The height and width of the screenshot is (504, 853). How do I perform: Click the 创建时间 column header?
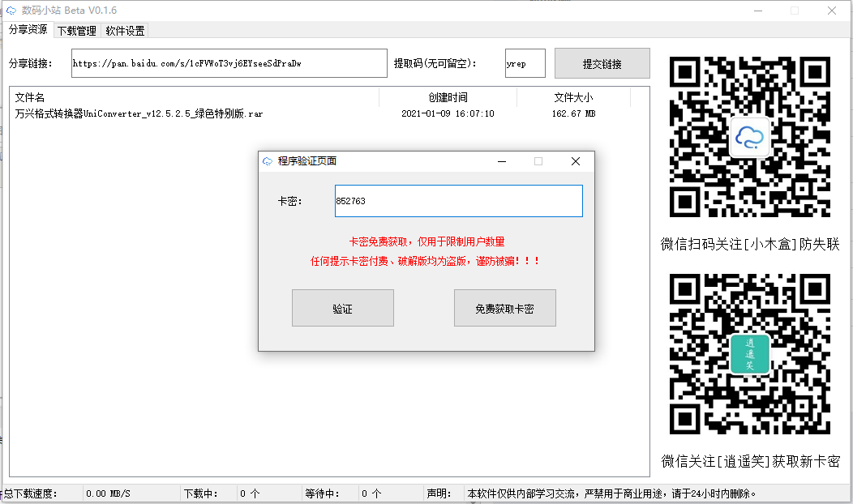click(448, 97)
